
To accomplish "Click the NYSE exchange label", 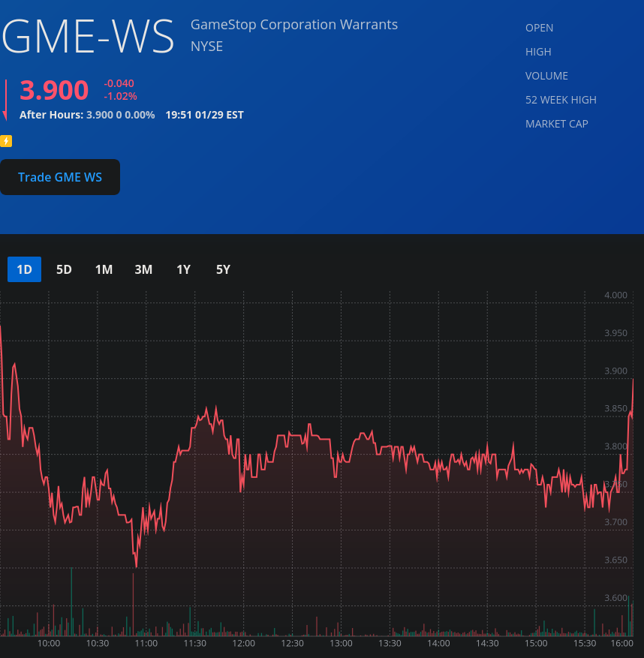I will [x=206, y=47].
